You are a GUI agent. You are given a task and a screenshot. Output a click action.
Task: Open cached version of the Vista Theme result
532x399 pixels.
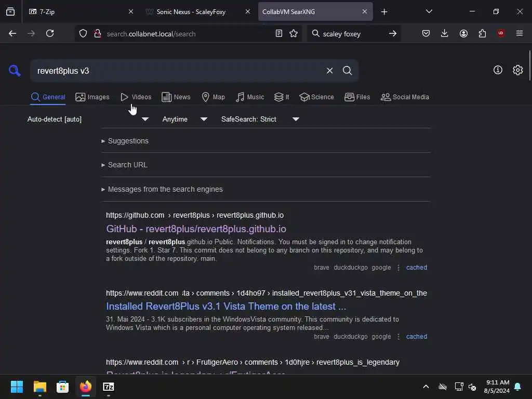417,337
